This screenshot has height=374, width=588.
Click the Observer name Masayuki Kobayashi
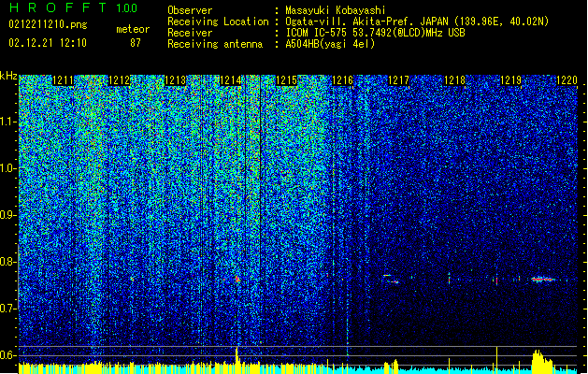336,10
